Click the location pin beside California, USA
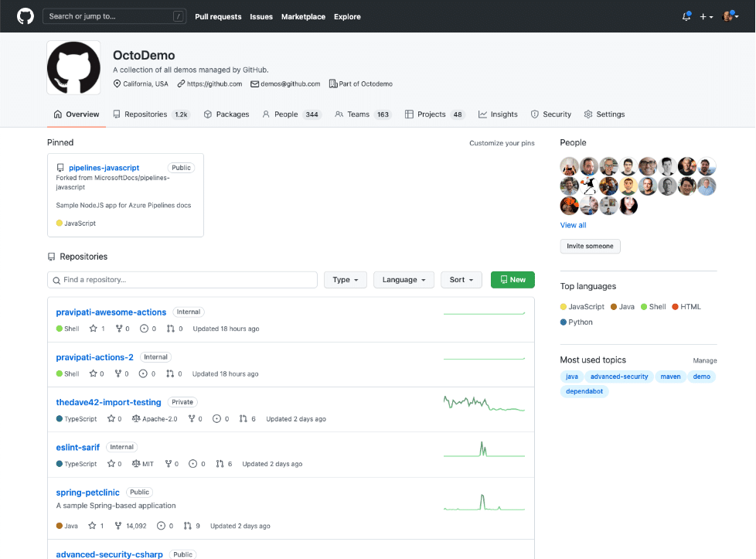The height and width of the screenshot is (559, 756). (117, 84)
